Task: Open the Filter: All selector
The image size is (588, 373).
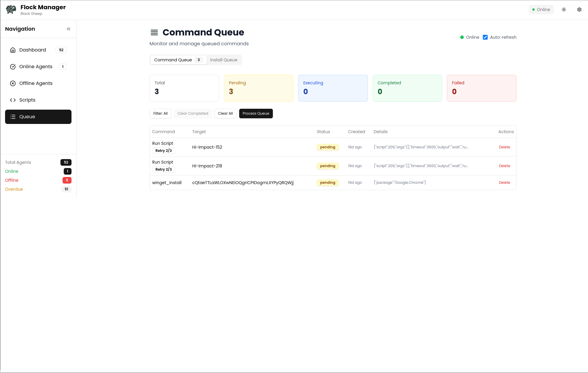Action: point(160,114)
